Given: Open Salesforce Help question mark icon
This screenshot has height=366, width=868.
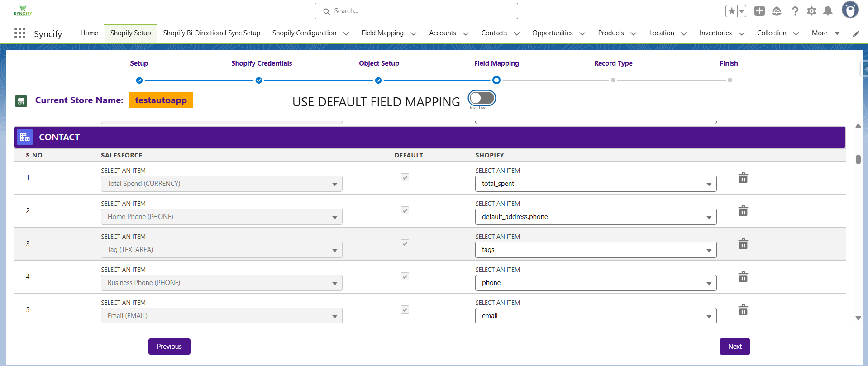Looking at the screenshot, I should pyautogui.click(x=795, y=11).
